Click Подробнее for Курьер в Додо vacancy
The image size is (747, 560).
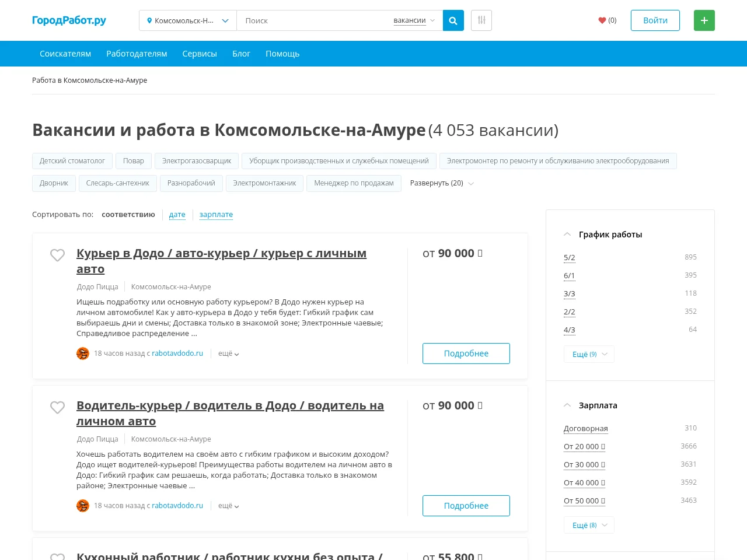[466, 353]
